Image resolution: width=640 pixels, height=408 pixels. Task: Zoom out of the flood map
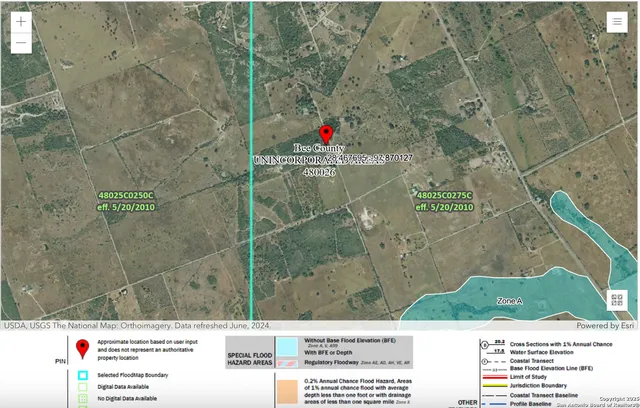coord(21,43)
